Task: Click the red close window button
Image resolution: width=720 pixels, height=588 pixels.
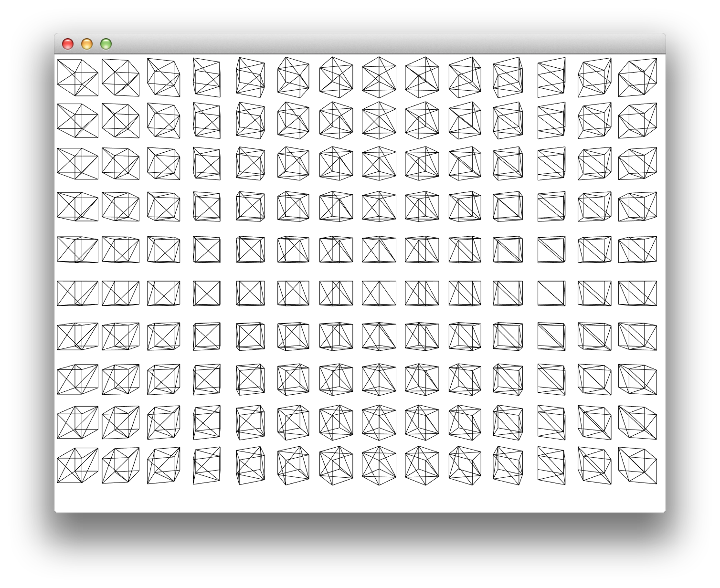Action: coord(68,44)
